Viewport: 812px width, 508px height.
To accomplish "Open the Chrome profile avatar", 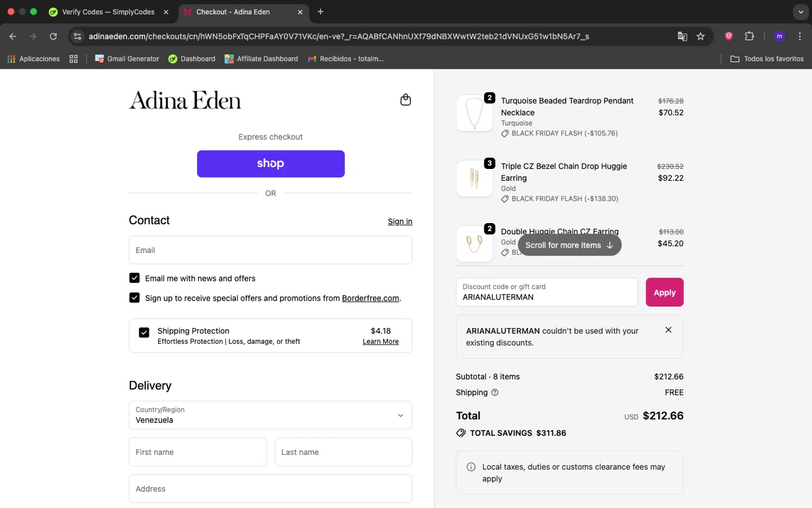I will (780, 36).
